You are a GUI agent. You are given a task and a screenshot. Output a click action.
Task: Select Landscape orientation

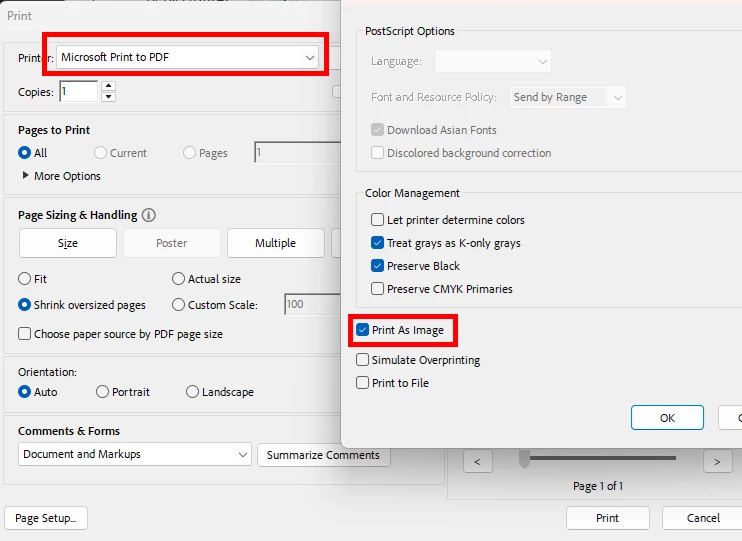tap(192, 392)
